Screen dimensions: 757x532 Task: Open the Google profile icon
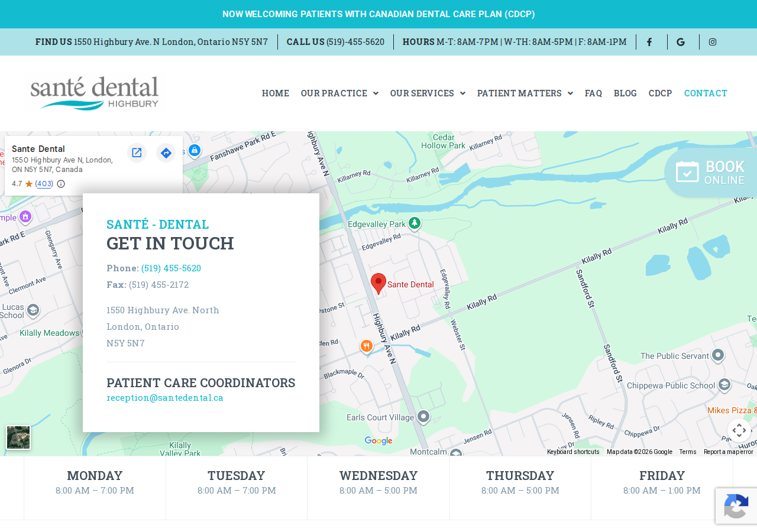click(x=681, y=42)
